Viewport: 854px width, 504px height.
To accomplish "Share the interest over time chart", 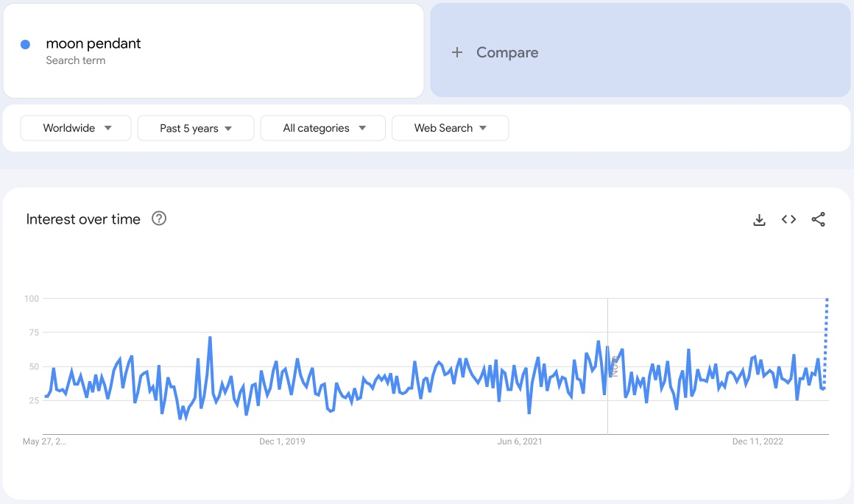I will (819, 219).
